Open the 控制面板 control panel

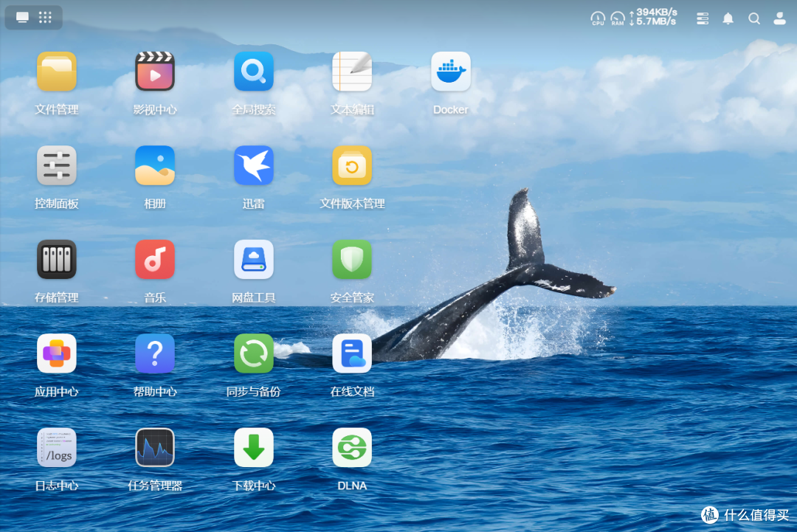[56, 165]
